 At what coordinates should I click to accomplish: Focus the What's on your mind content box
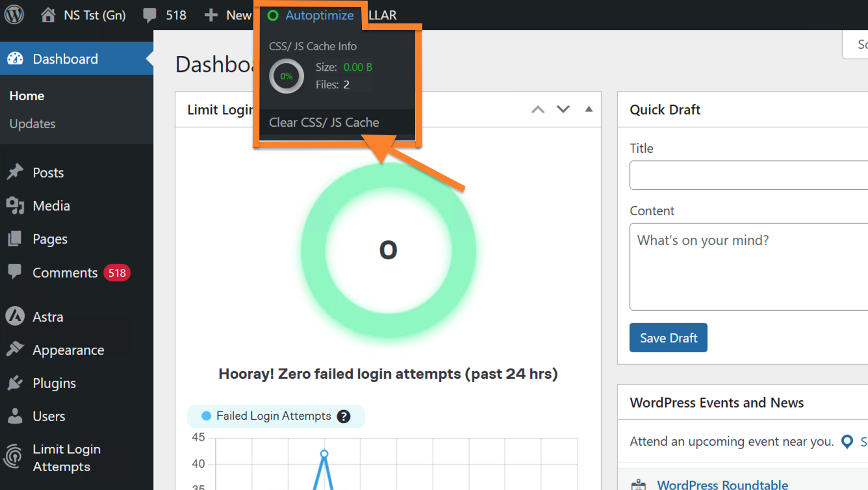point(748,266)
